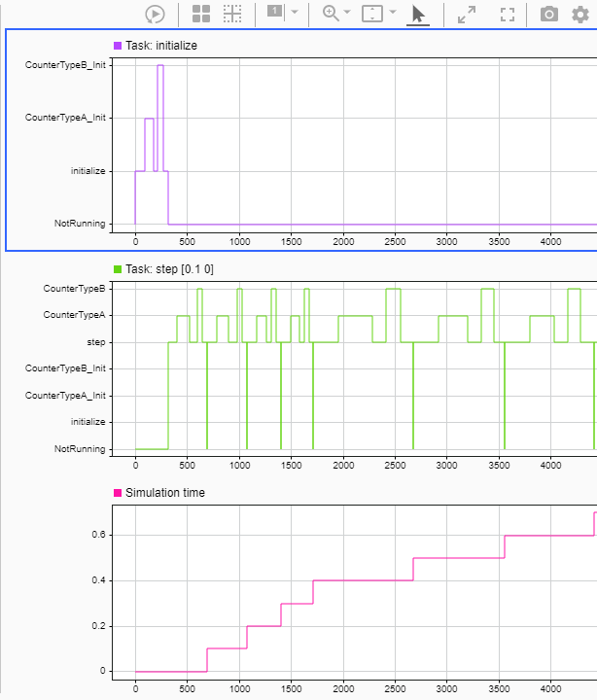
Task: Open the subplot grid layout icon
Action: point(201,14)
